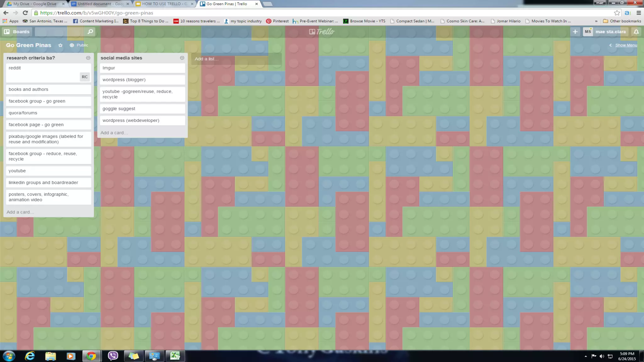Expand Show Menu sidebar link
Screen dimensions: 644x362
pos(626,45)
